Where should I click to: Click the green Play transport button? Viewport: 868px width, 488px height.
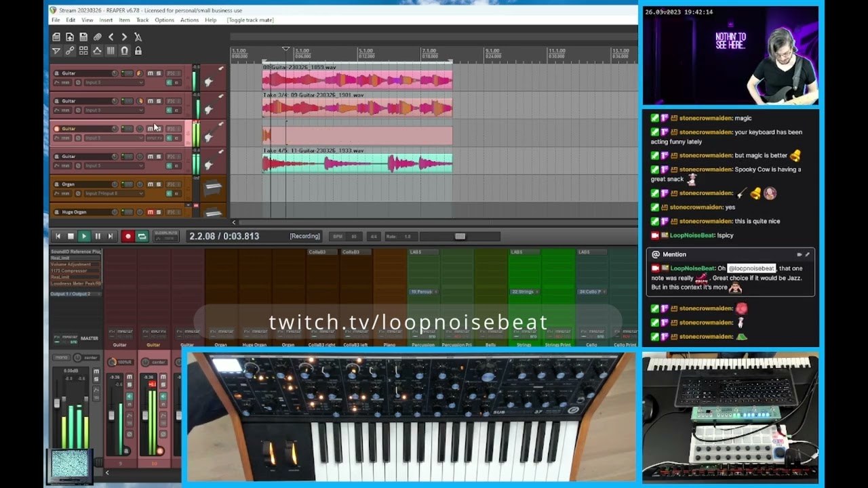[x=84, y=236]
